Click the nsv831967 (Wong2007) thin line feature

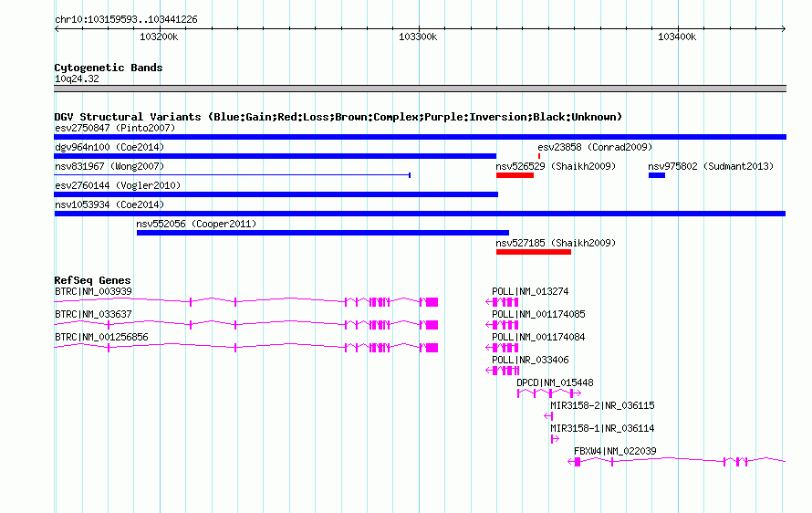(233, 175)
